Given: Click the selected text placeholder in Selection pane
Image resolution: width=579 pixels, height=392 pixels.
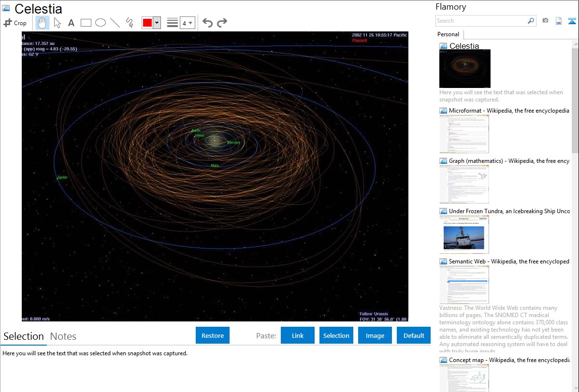Looking at the screenshot, I should [x=95, y=353].
